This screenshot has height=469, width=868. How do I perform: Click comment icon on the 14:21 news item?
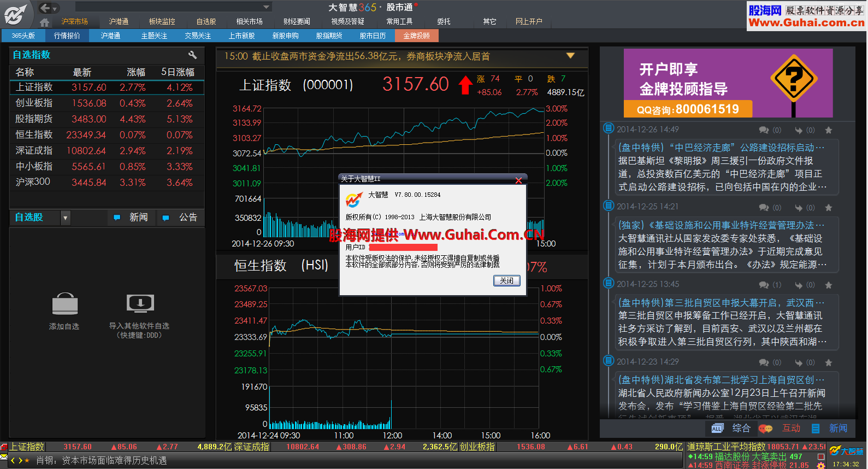coord(764,208)
